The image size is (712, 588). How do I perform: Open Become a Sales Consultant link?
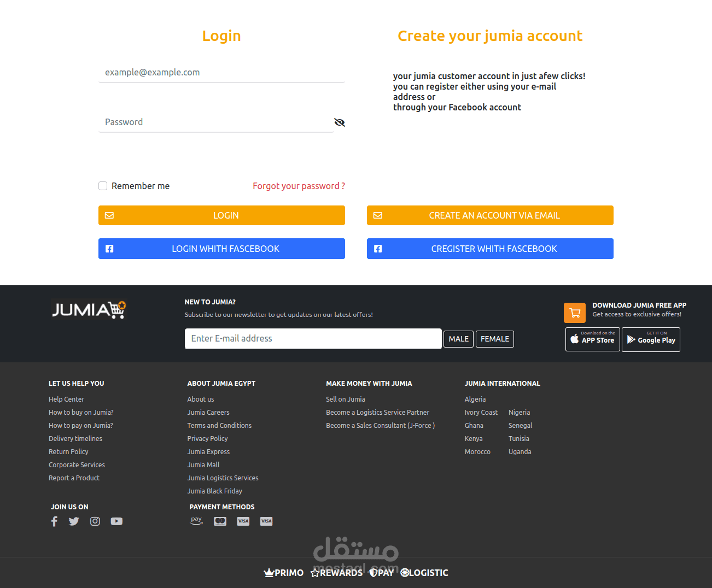click(x=380, y=426)
